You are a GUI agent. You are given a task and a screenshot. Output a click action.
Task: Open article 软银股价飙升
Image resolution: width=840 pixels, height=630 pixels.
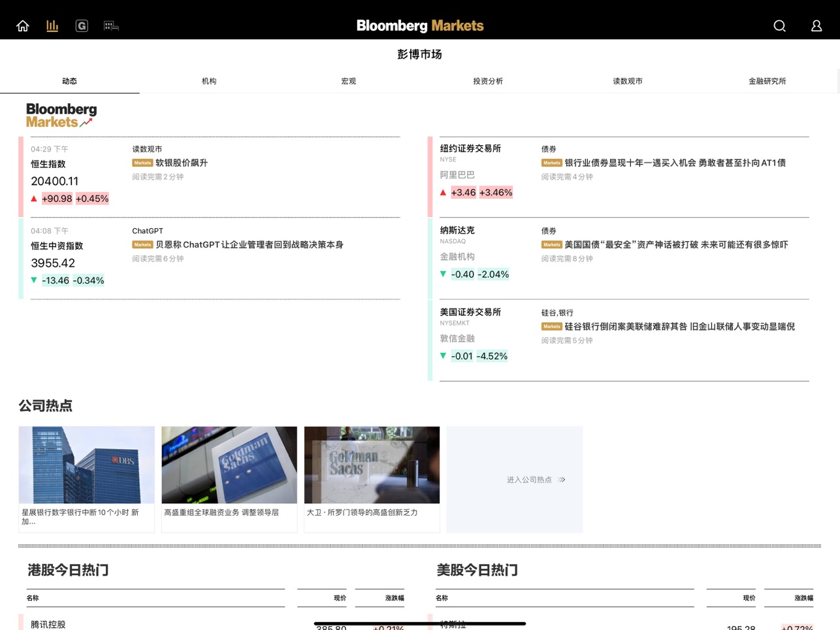[x=182, y=163]
